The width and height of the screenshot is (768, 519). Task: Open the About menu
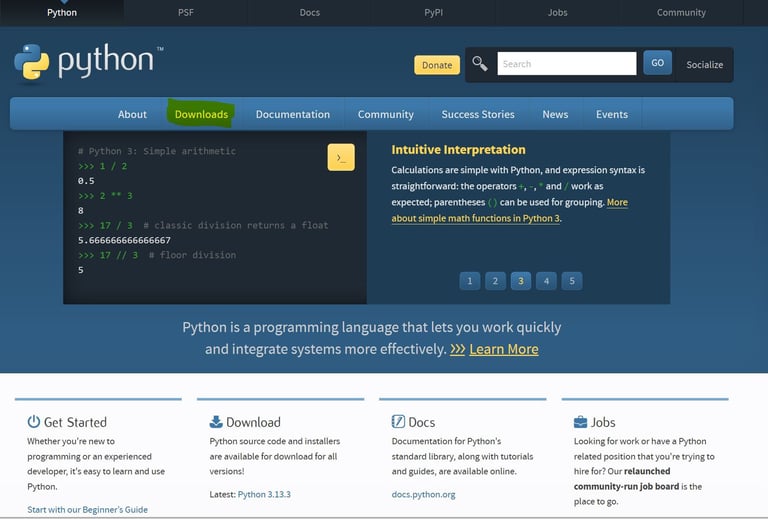pos(132,114)
